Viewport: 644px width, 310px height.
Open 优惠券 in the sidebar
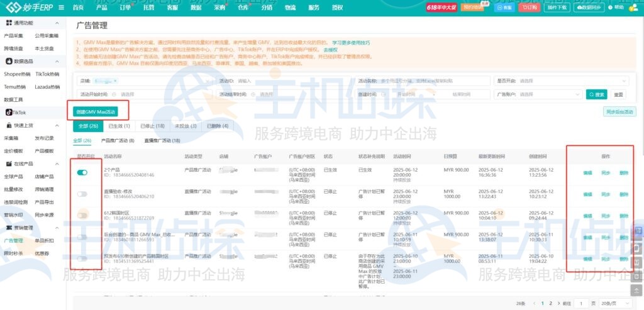41,253
